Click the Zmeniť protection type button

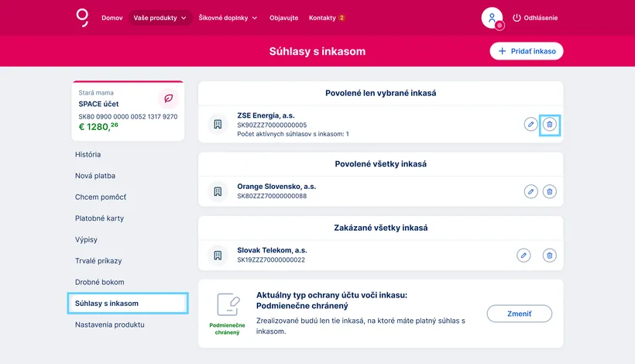click(519, 314)
